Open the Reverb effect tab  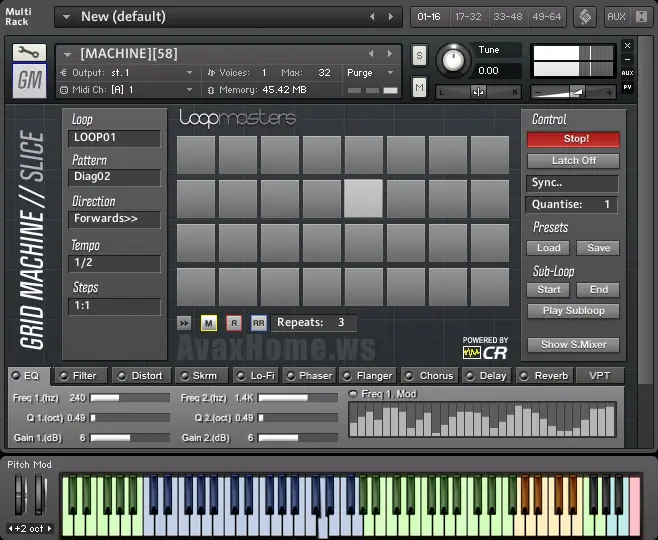click(x=545, y=376)
